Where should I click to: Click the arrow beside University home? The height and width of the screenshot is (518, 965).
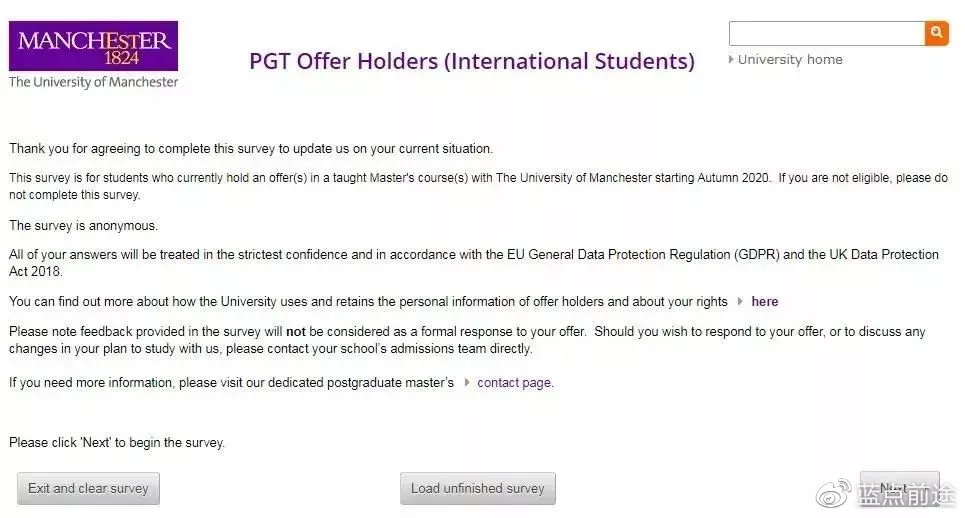731,60
